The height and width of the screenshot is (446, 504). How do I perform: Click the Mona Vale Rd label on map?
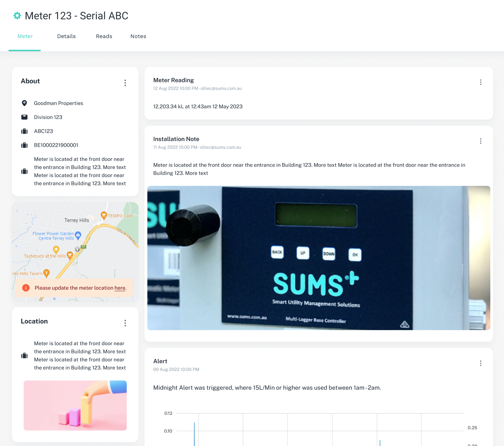(127, 237)
